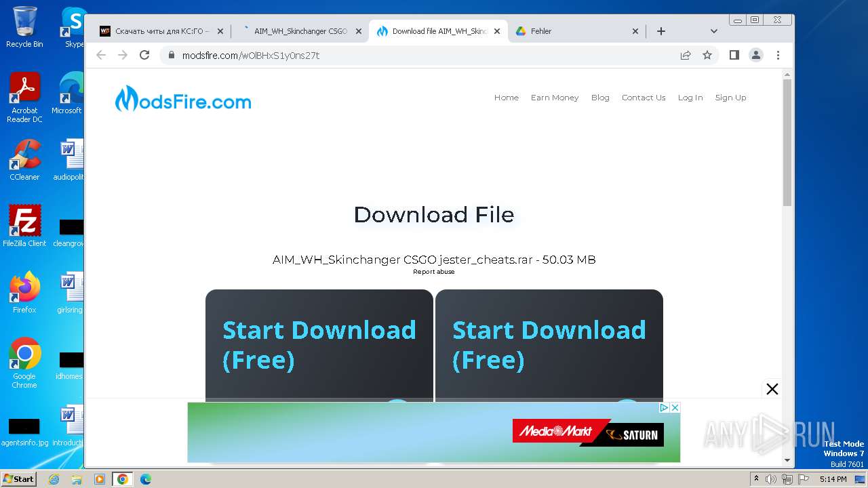
Task: Switch to AIM_WH_Skinchanger CSGO tab
Action: pyautogui.click(x=300, y=31)
